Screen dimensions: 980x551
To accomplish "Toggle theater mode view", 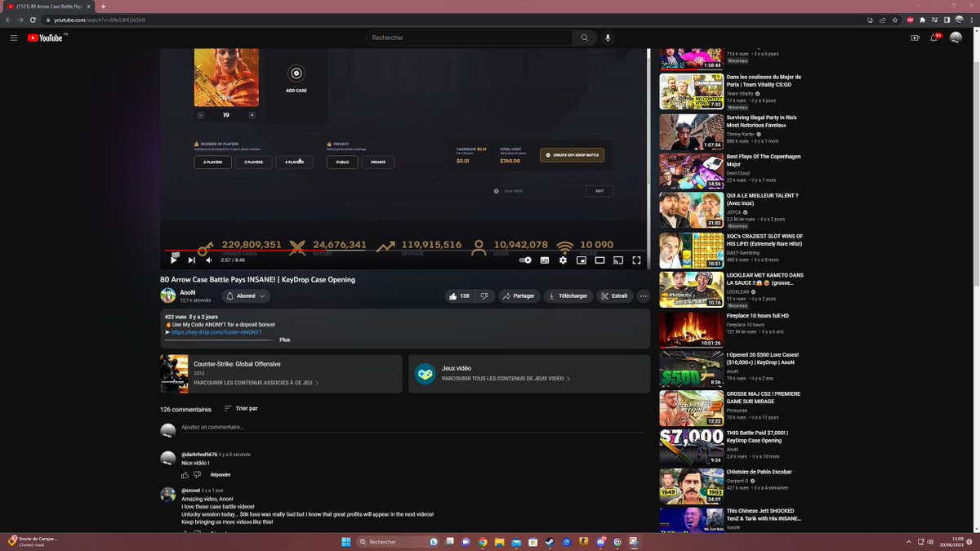I will 599,260.
